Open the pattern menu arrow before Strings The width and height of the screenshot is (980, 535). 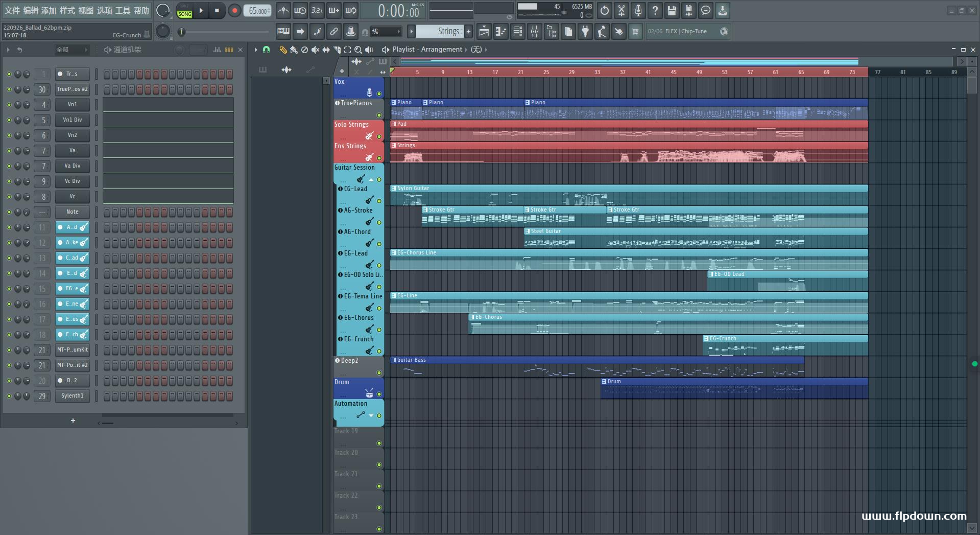tap(411, 32)
